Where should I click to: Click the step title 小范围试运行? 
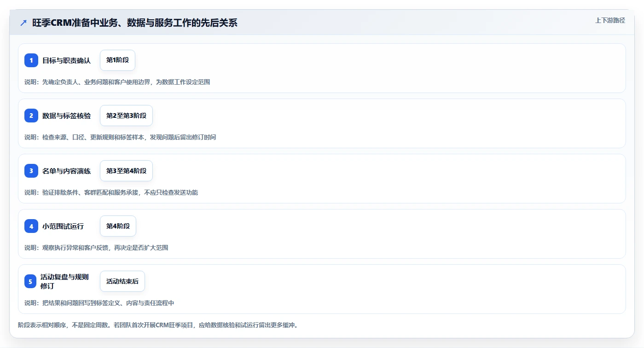[x=63, y=226]
